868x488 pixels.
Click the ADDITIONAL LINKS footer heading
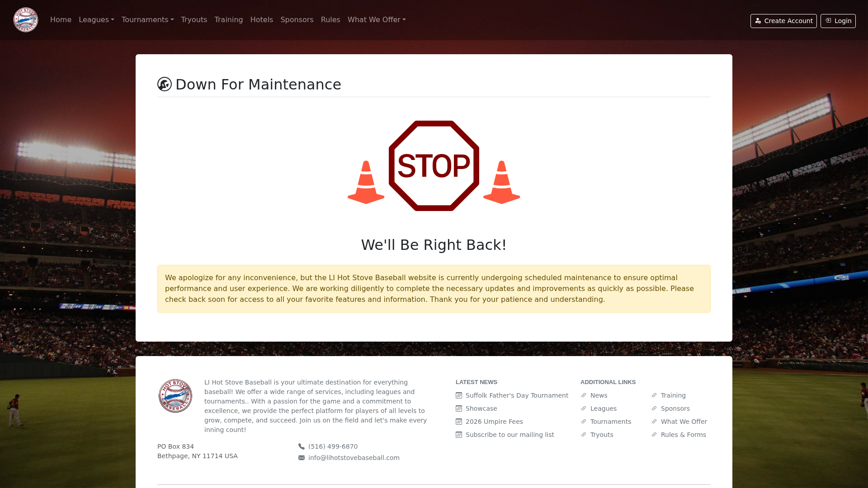pyautogui.click(x=608, y=382)
